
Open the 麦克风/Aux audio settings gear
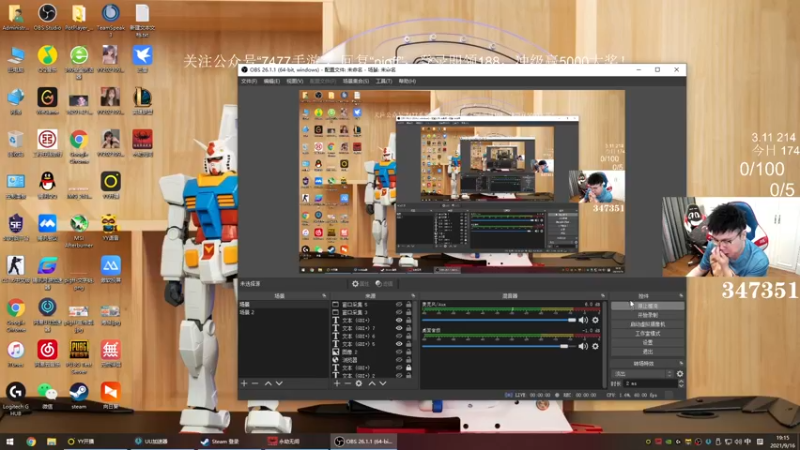pos(595,320)
